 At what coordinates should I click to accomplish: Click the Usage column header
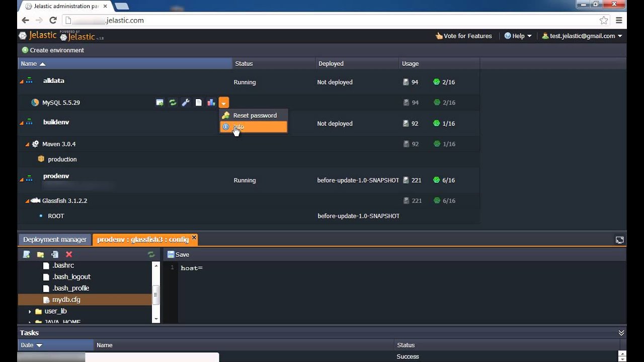point(439,64)
